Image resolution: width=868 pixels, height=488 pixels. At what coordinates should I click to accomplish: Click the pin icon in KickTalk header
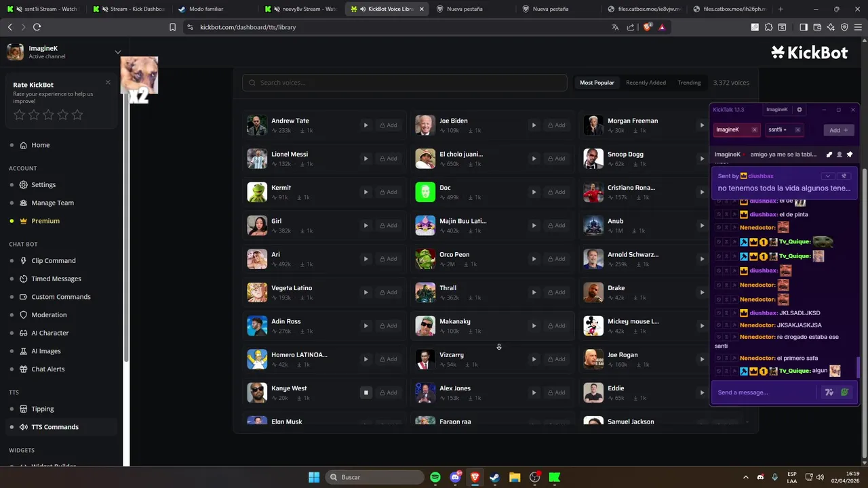[850, 155]
